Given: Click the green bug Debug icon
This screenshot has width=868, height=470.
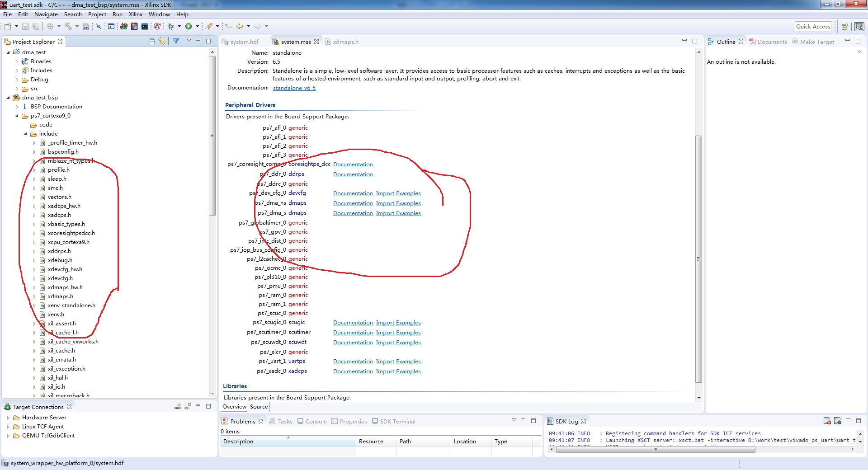Looking at the screenshot, I should pos(171,27).
